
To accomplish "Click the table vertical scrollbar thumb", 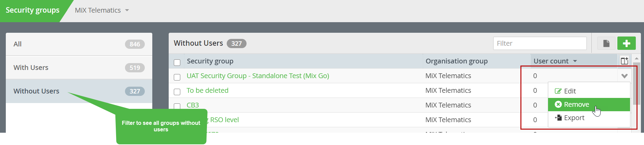I will tap(636, 84).
